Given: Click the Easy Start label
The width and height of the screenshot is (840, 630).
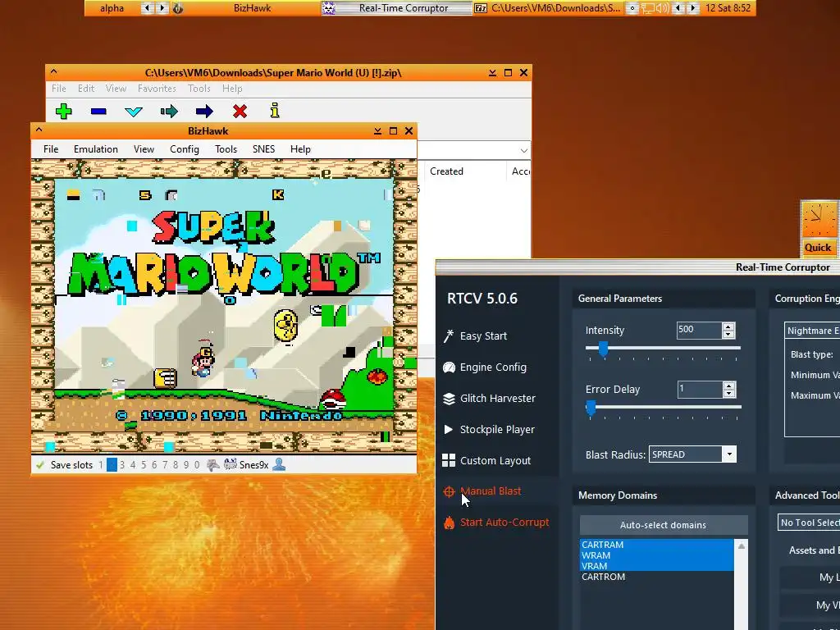Looking at the screenshot, I should click(x=483, y=336).
